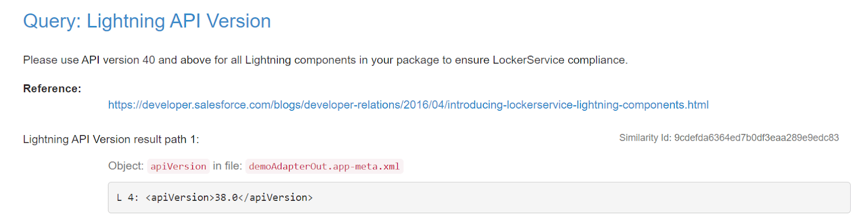The width and height of the screenshot is (868, 223).
Task: Click the phrase "API version 40"
Action: (118, 60)
